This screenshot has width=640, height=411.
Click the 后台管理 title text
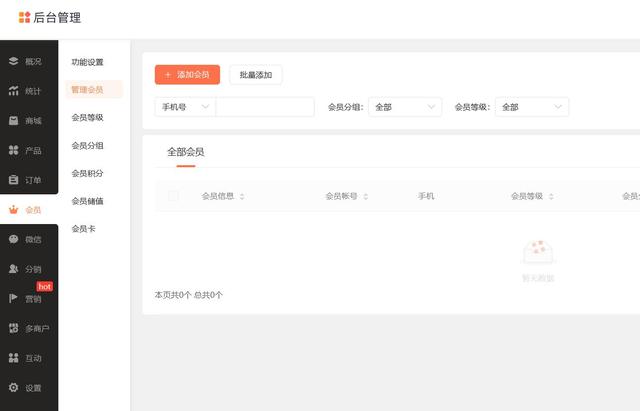57,18
